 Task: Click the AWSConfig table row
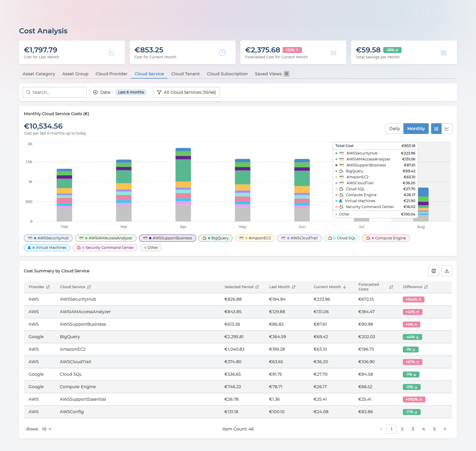pos(238,412)
